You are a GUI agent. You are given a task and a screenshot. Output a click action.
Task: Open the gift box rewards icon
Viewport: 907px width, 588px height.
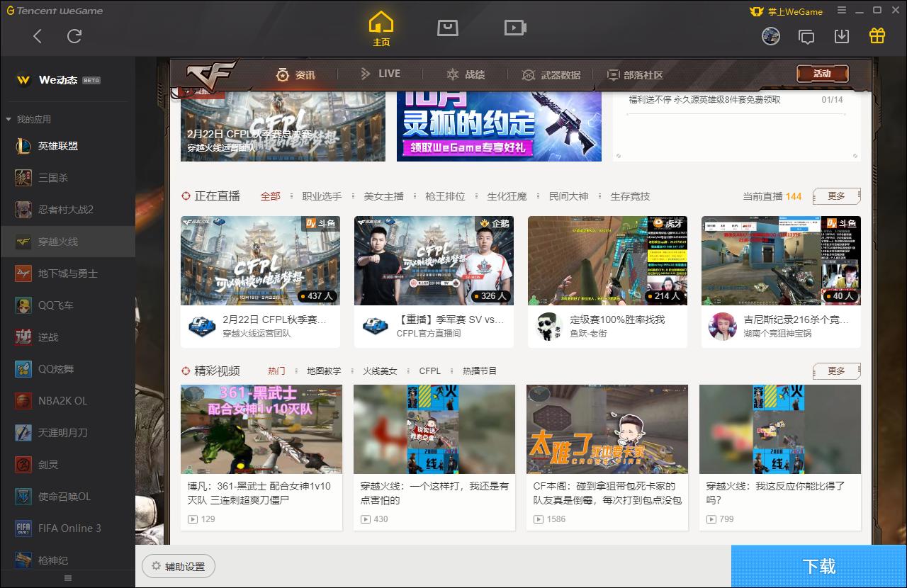coord(877,35)
